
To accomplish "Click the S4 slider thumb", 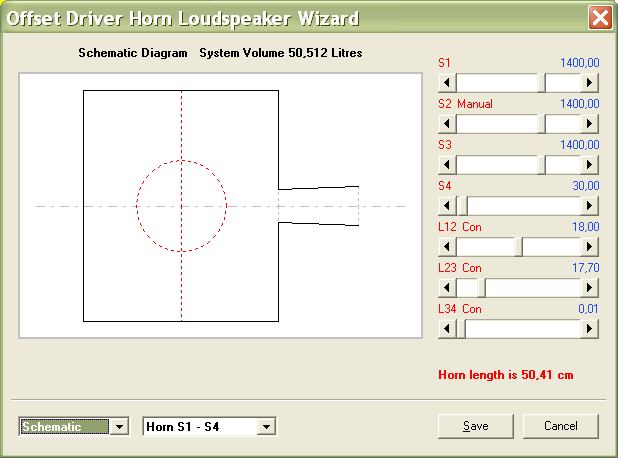I will coord(462,206).
